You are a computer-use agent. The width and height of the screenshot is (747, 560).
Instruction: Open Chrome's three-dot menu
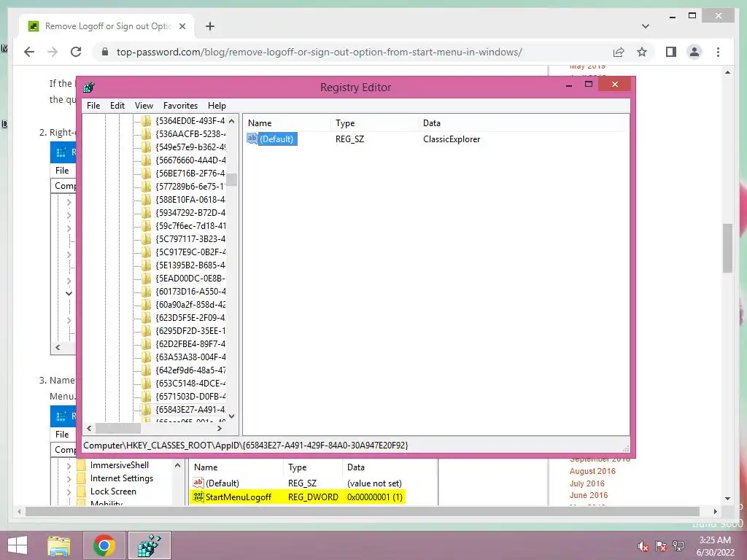click(x=718, y=52)
